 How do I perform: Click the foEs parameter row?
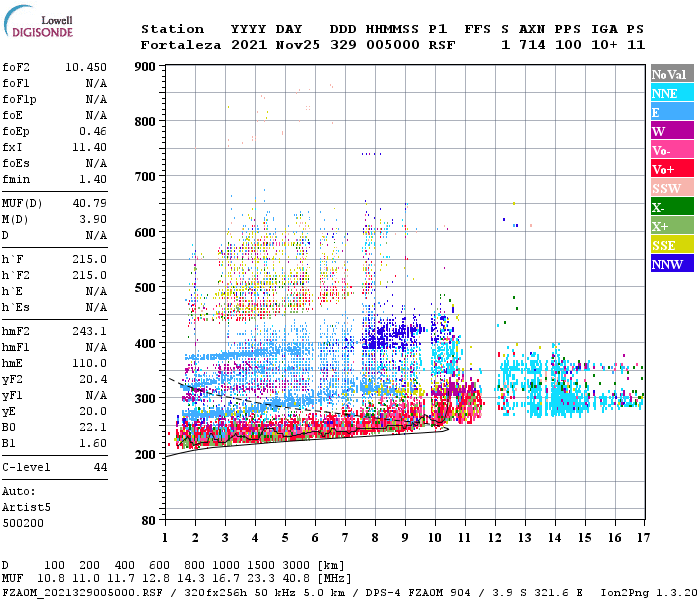(54, 163)
